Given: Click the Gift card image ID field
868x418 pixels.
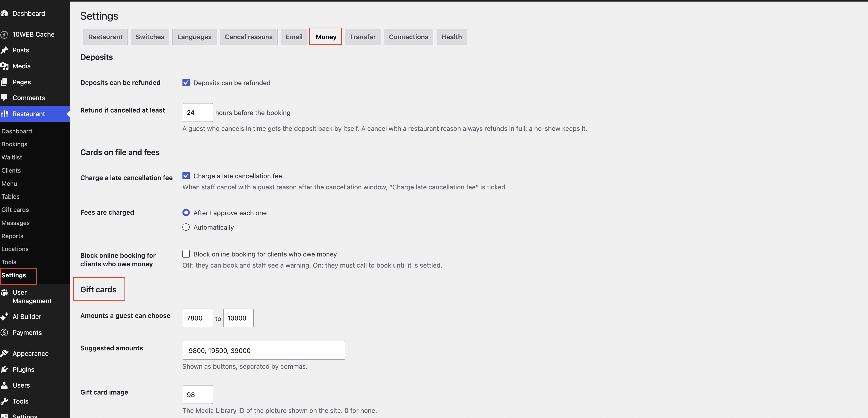Looking at the screenshot, I should pyautogui.click(x=197, y=394).
